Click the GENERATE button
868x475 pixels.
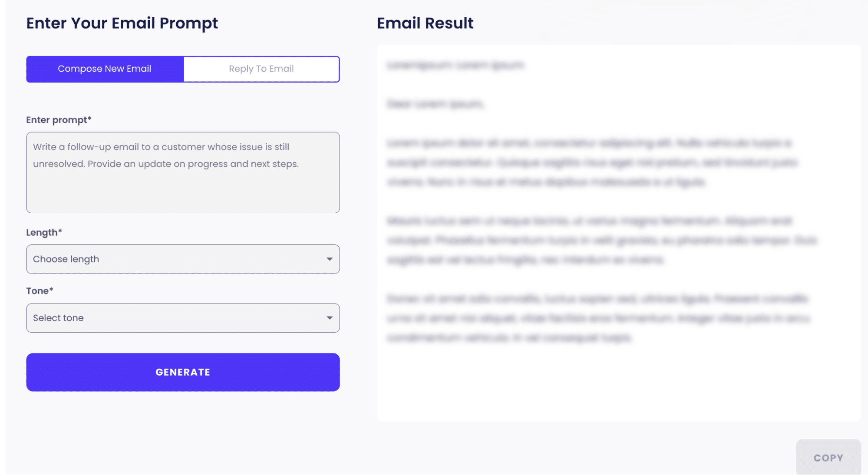[182, 372]
